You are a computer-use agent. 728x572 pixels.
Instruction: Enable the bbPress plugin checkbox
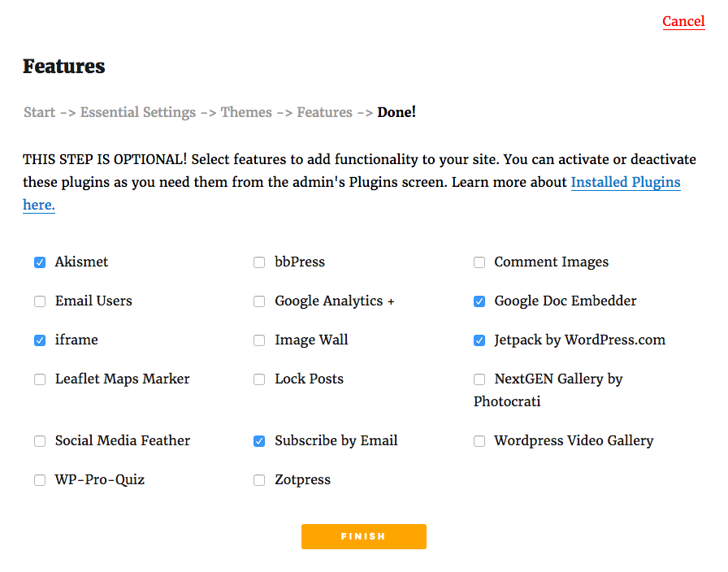point(259,262)
